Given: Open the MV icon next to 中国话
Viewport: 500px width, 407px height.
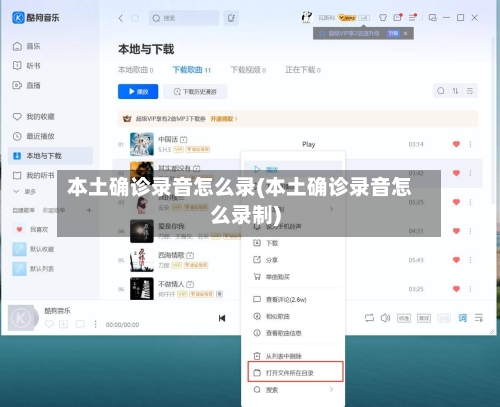Looking at the screenshot, I should point(184,139).
